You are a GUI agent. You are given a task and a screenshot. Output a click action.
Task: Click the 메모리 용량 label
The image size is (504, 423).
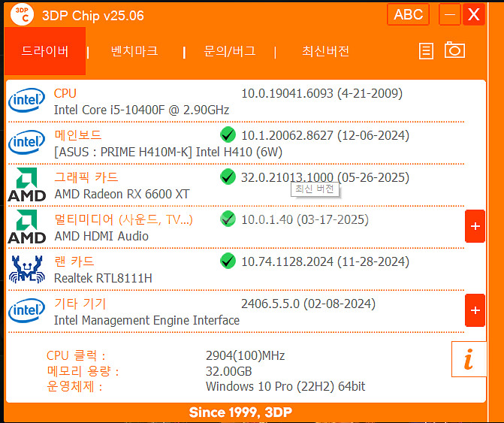(x=83, y=371)
